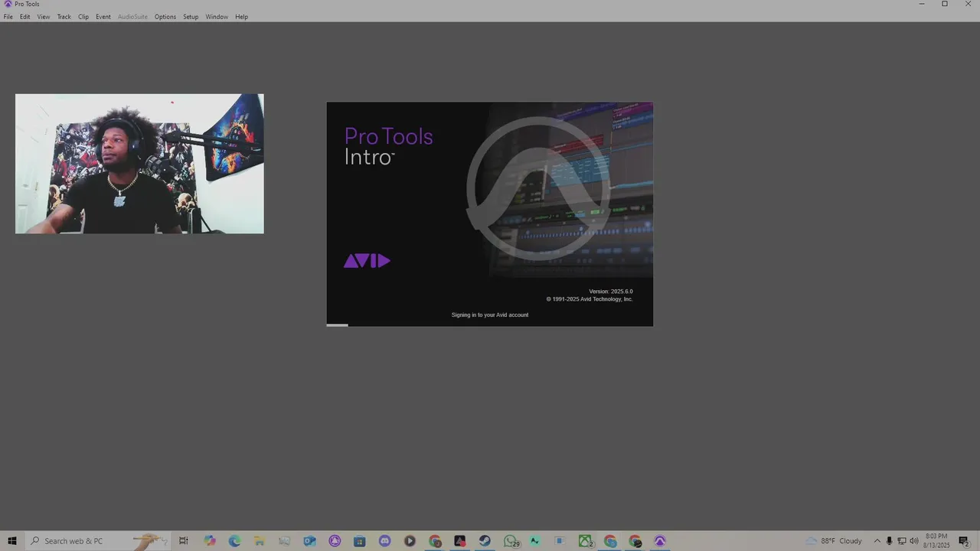Click the Avid logo on splash screen
Viewport: 980px width, 551px height.
(x=367, y=261)
